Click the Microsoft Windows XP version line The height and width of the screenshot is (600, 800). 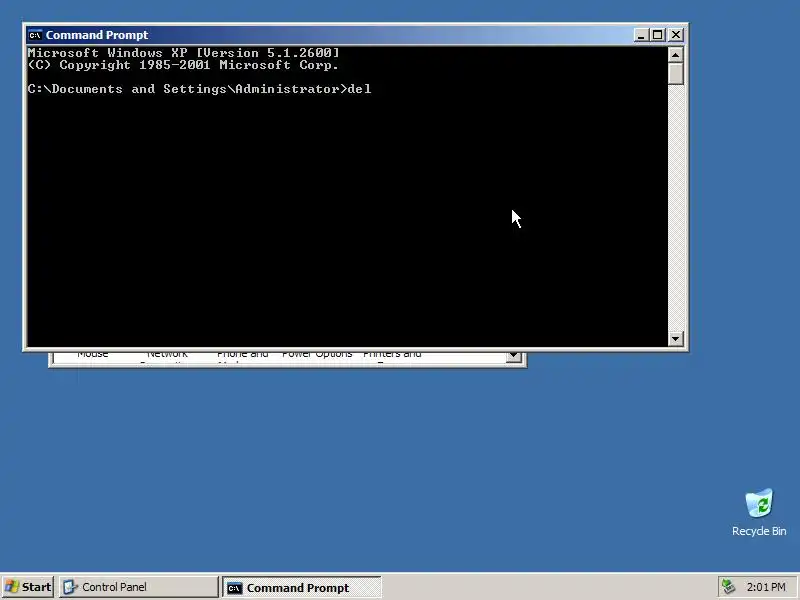click(184, 53)
